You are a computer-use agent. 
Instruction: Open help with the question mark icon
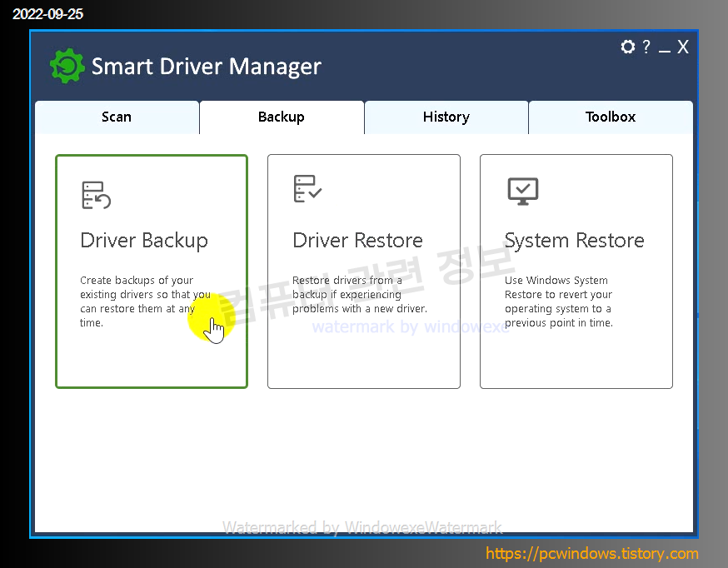tap(646, 47)
